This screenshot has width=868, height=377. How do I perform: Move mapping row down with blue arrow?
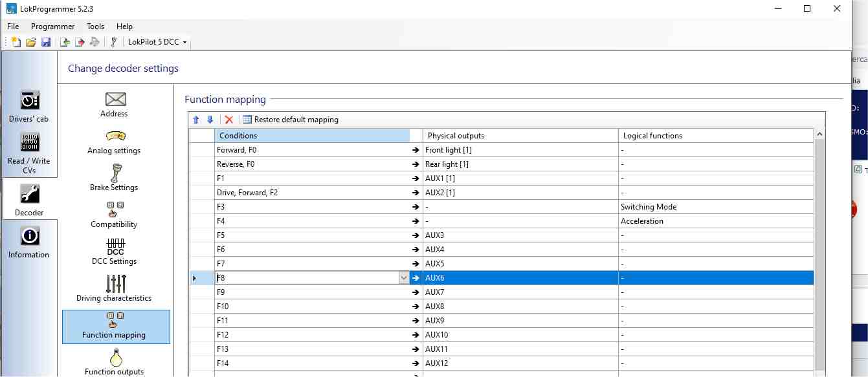[210, 120]
